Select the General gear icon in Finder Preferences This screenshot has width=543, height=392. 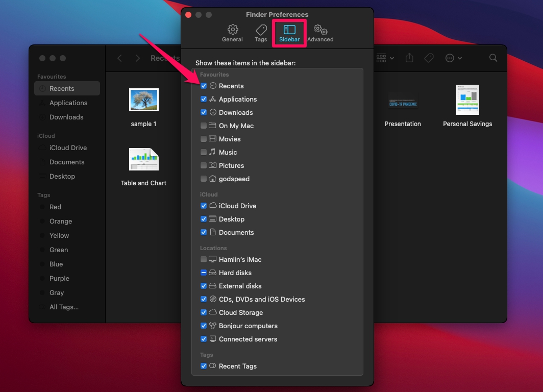[x=232, y=31]
